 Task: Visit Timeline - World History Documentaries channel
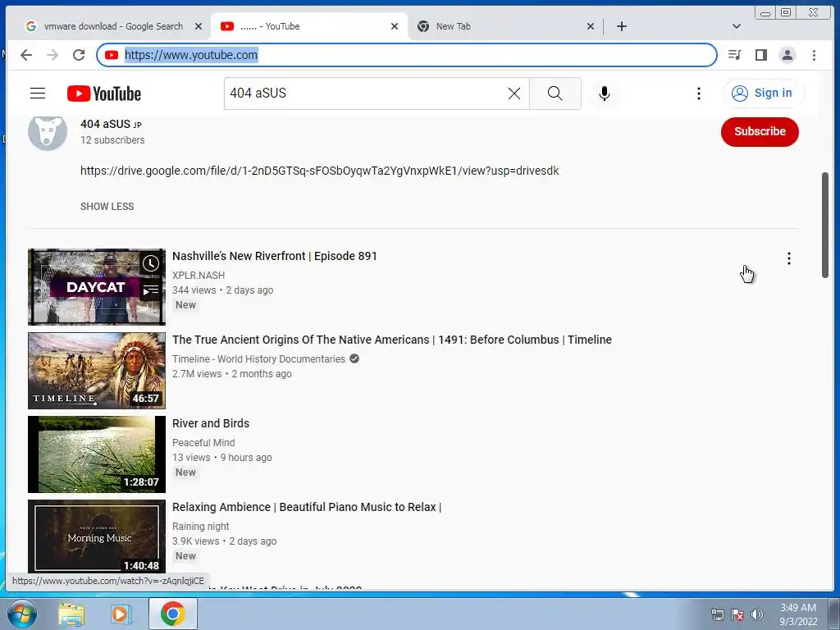pos(258,359)
